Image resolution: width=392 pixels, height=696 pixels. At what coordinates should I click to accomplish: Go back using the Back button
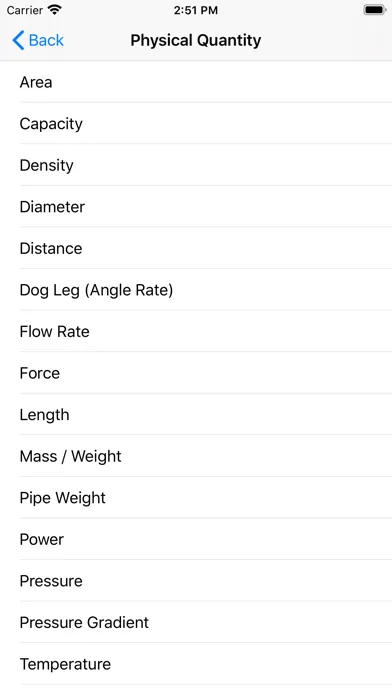(x=38, y=40)
